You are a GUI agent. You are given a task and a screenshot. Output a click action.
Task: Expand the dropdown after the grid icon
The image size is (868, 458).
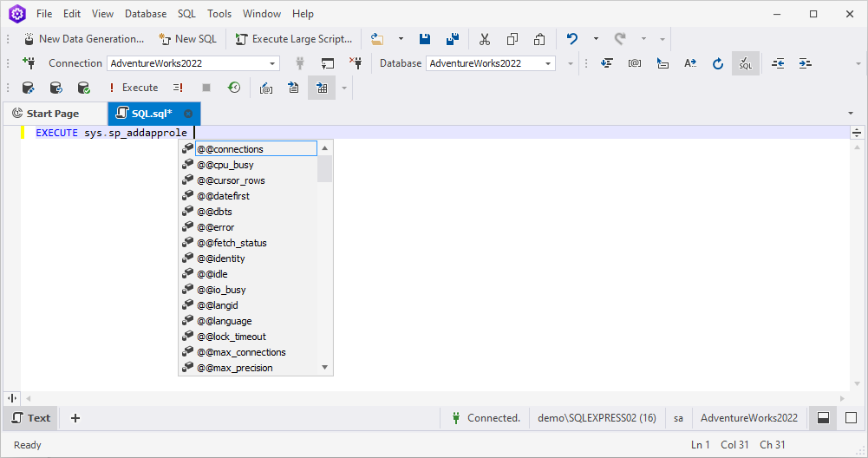343,88
